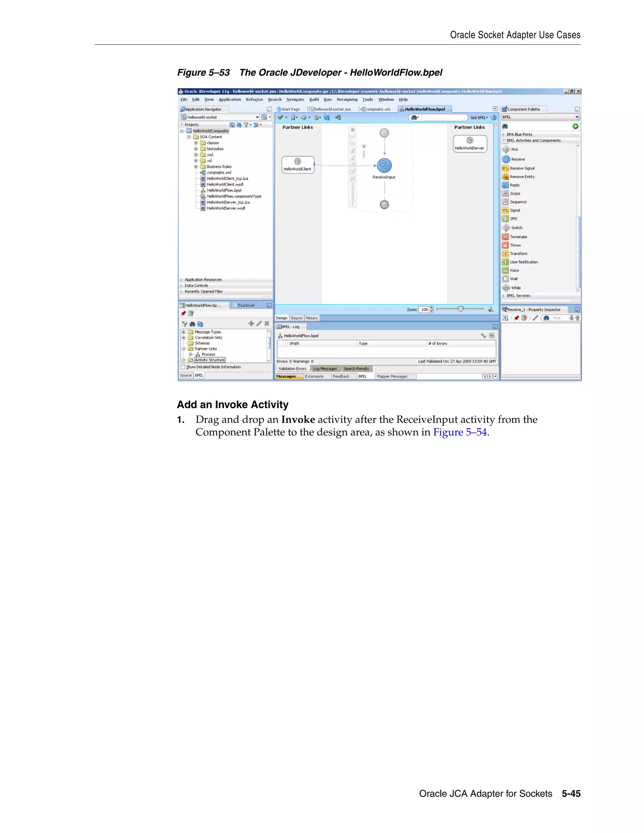This screenshot has height=833, width=644.
Task: Expand the Message Types folder in structure
Action: tap(184, 332)
